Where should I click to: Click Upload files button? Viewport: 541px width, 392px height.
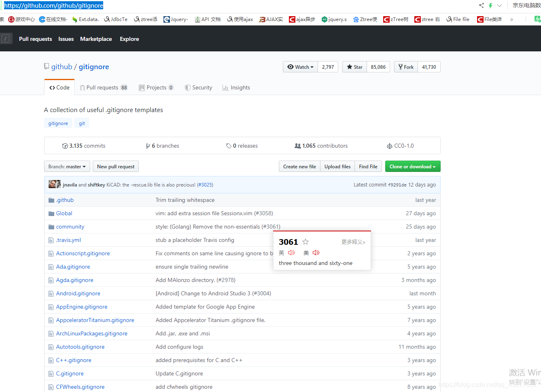(x=337, y=166)
